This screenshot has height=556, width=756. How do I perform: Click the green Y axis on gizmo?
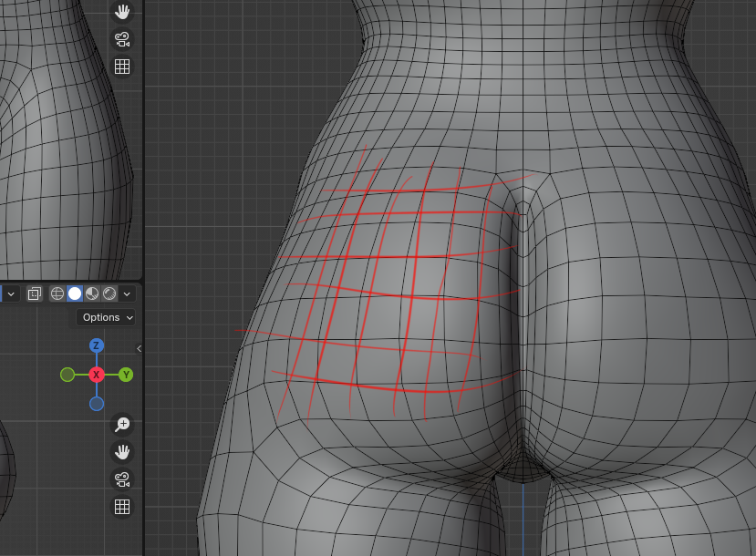pos(126,375)
